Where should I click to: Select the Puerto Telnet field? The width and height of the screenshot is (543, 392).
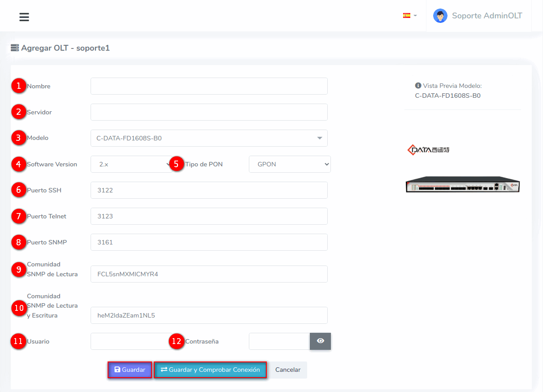tap(209, 216)
